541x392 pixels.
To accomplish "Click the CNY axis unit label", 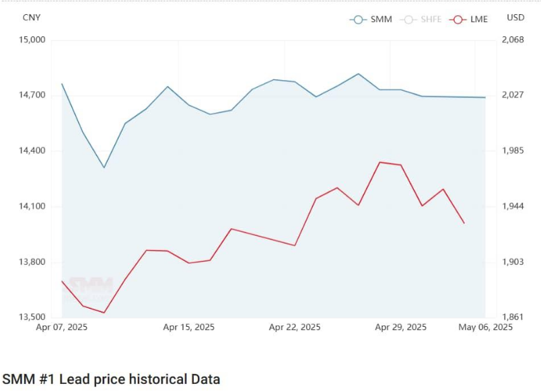I will (32, 17).
